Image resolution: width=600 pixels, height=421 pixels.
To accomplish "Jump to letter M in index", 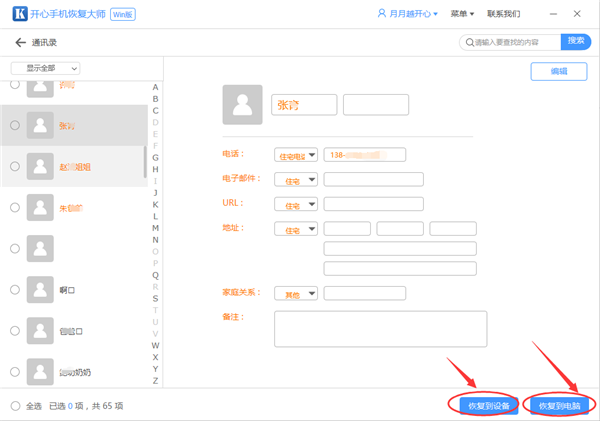I will click(x=155, y=228).
